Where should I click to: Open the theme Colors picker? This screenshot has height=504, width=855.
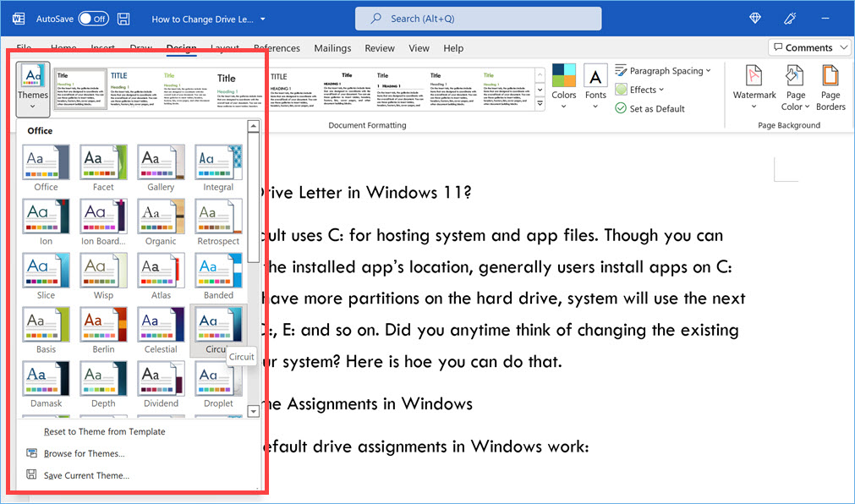tap(563, 85)
